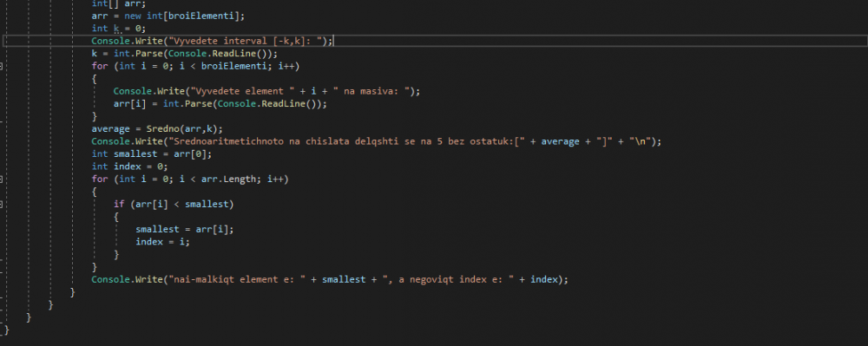Place cursor on the int k = 0; line
Viewport: 868px width, 346px height.
(x=118, y=29)
